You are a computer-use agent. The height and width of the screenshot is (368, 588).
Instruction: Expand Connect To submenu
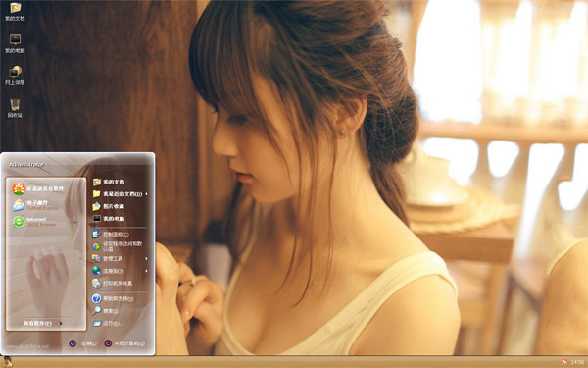[x=120, y=271]
